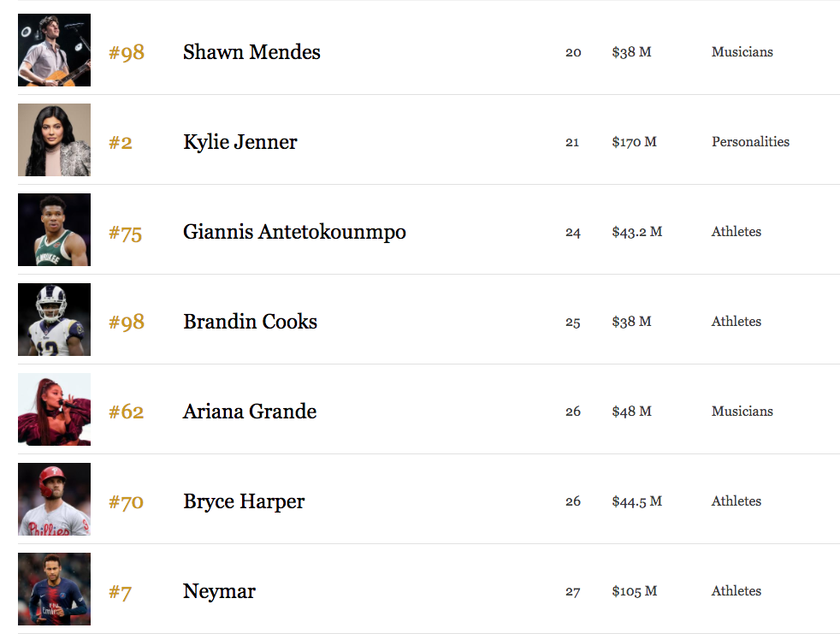Viewport: 840px width, 634px height.
Task: Click the $170 M earnings value
Action: point(634,142)
